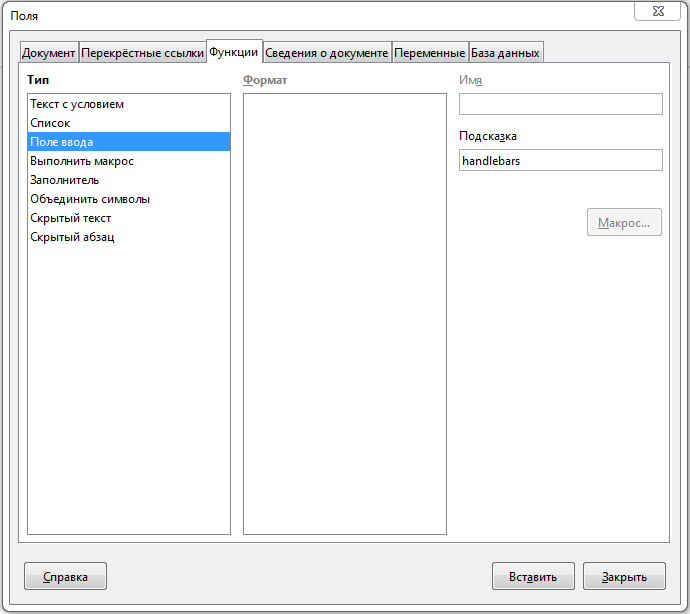
Task: Switch to the Переменные tab
Action: pos(430,53)
